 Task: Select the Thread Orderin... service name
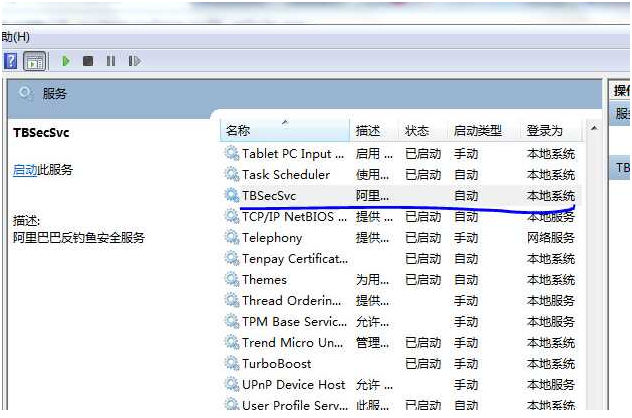pyautogui.click(x=291, y=301)
